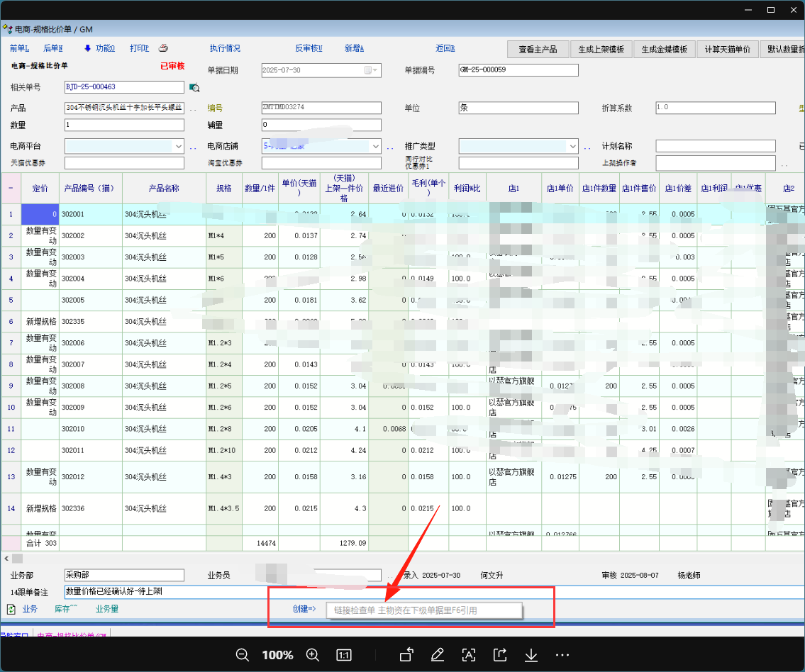Click the 查看主产品 button
Screen dimensions: 805x672
(538, 50)
